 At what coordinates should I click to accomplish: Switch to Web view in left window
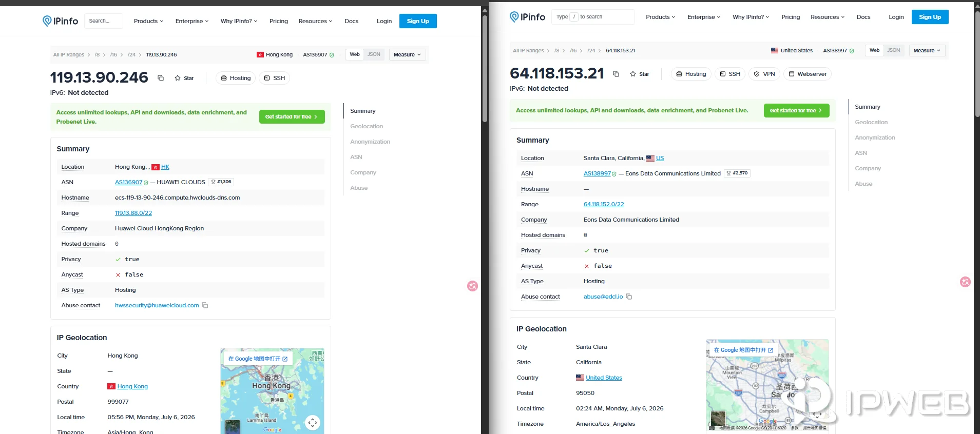click(355, 54)
